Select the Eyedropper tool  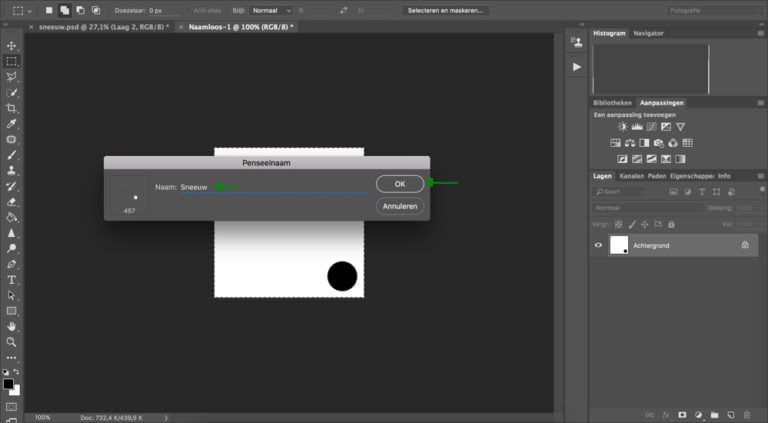click(11, 124)
